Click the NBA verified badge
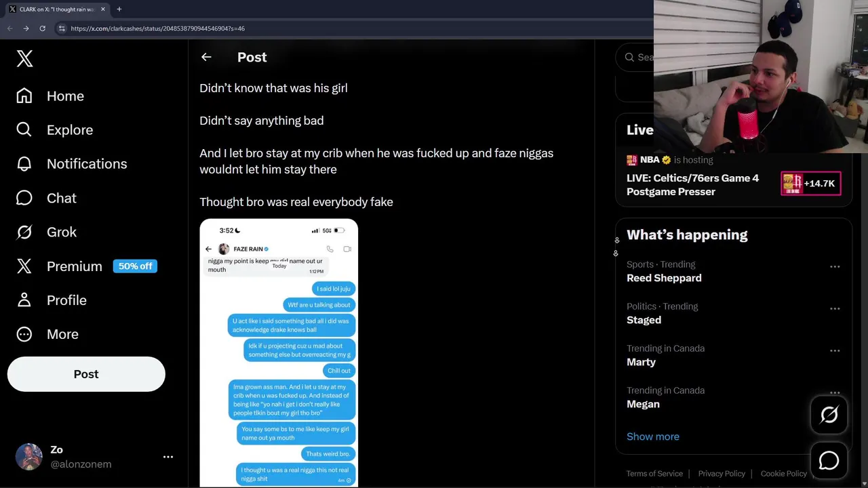 (666, 160)
